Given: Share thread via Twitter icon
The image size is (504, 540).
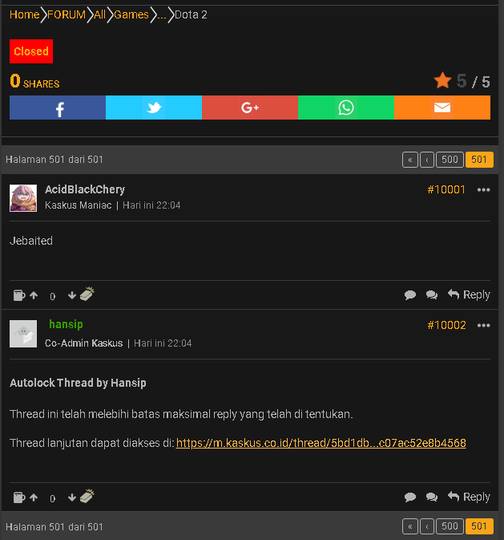Looking at the screenshot, I should coord(154,108).
